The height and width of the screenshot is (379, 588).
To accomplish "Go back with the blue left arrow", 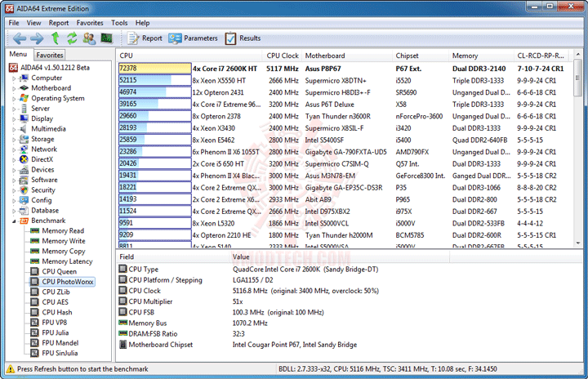I will point(19,38).
